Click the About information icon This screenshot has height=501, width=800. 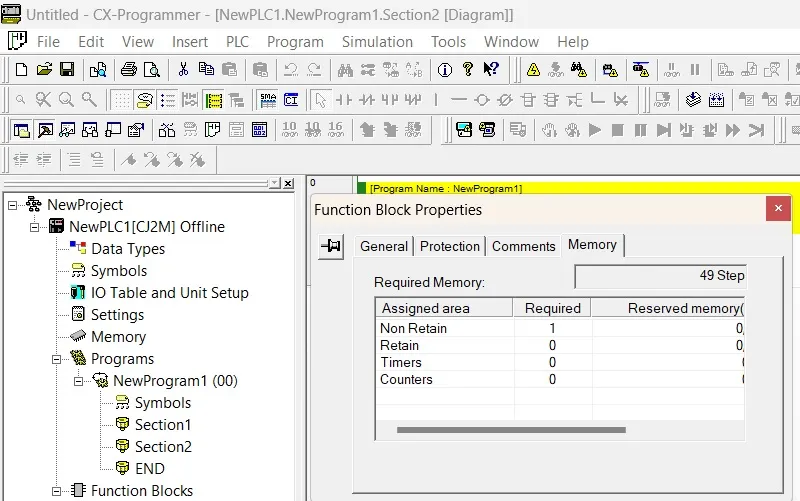[x=445, y=69]
